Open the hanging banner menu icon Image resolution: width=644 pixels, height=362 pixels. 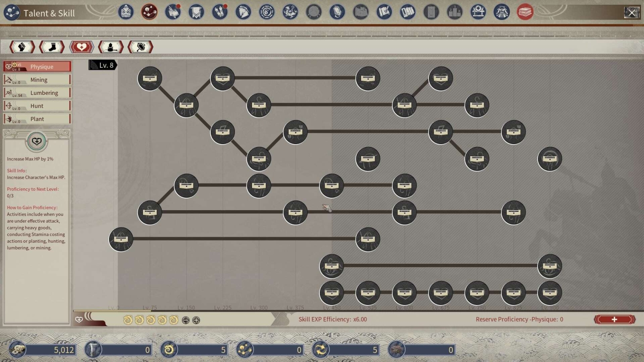[196, 12]
